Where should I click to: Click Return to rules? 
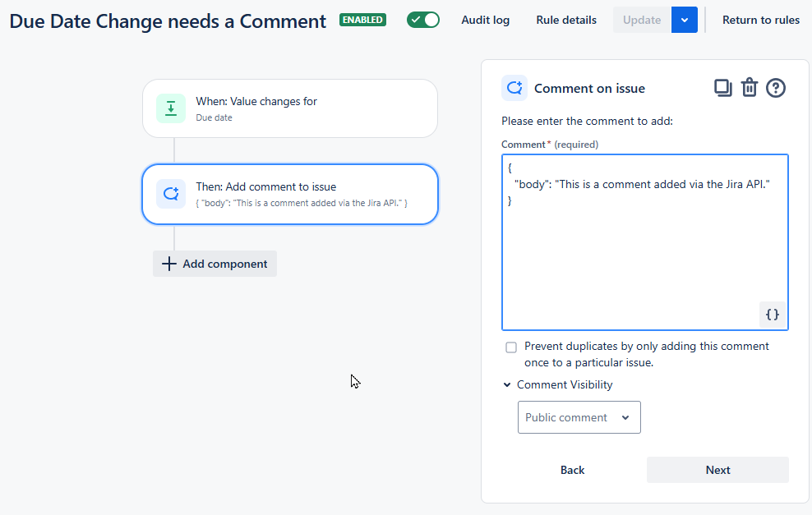pos(761,21)
